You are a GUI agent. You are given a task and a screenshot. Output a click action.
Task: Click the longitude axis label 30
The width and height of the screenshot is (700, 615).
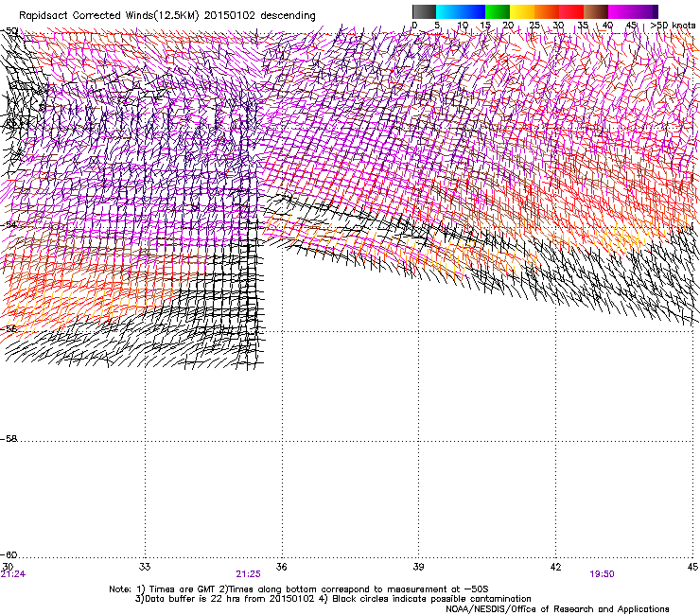click(x=8, y=567)
